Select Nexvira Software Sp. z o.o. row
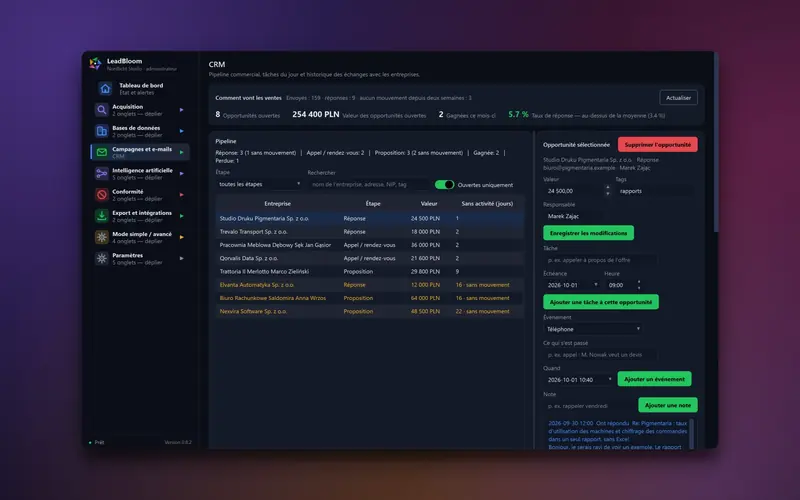The image size is (800, 500). [x=370, y=311]
